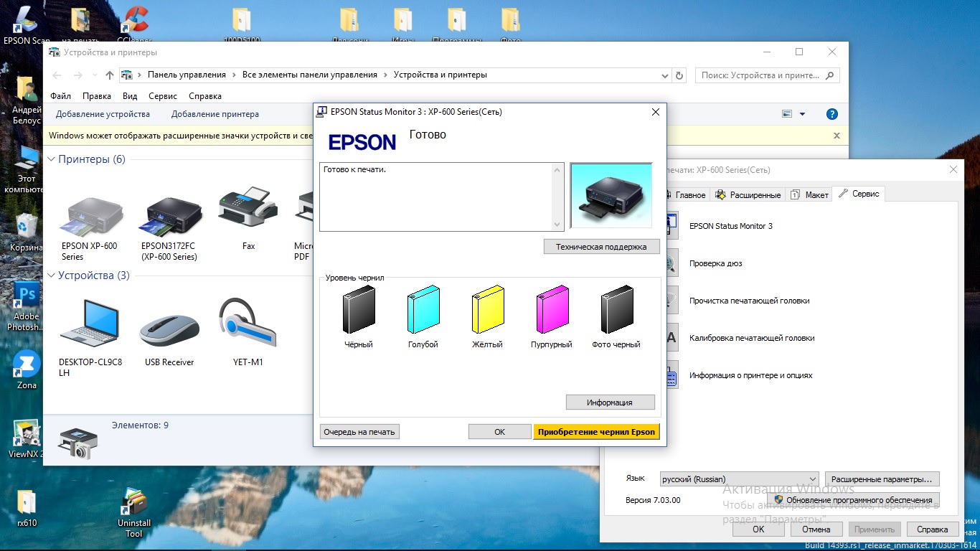Switch to the Макет tab
Screen dimensions: 980x551
point(810,194)
